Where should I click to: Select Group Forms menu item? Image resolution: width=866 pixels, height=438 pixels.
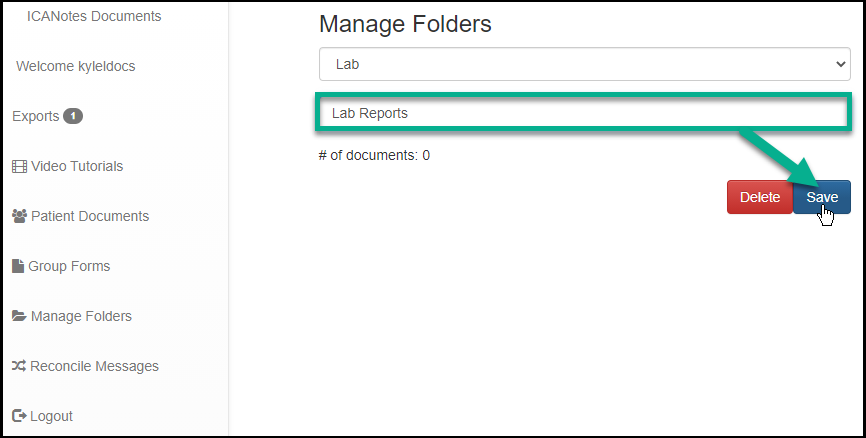pyautogui.click(x=69, y=266)
